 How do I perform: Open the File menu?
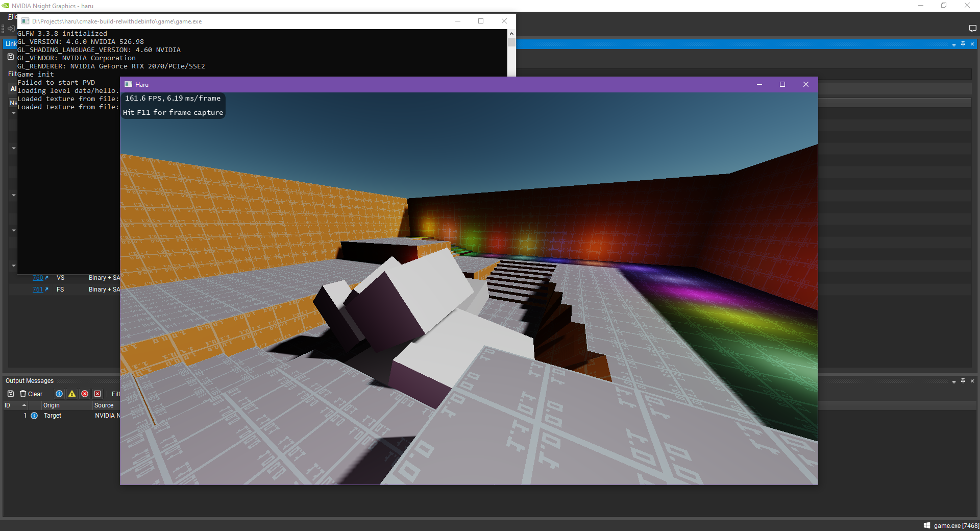click(12, 17)
